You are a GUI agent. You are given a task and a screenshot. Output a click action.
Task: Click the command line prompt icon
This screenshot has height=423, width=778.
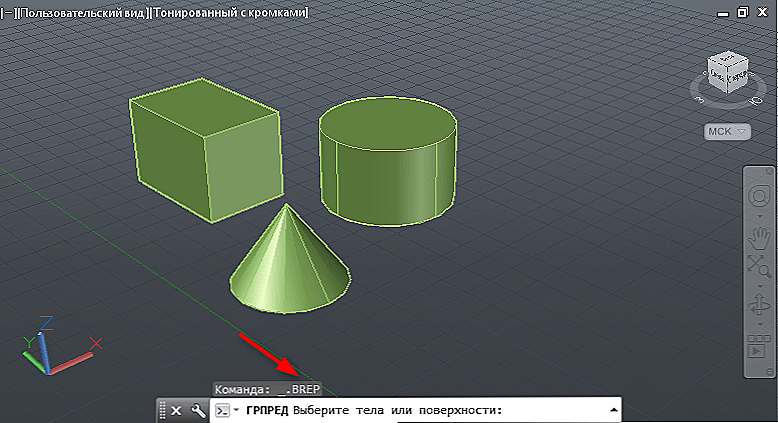tap(223, 411)
